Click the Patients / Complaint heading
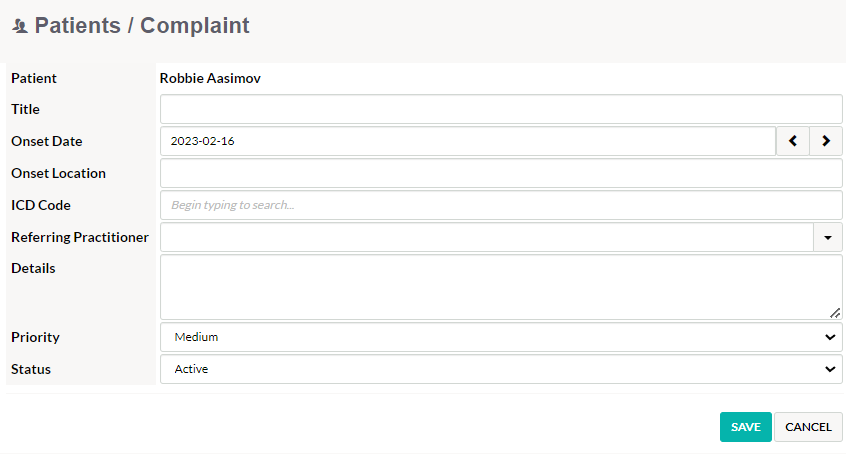 (x=142, y=25)
